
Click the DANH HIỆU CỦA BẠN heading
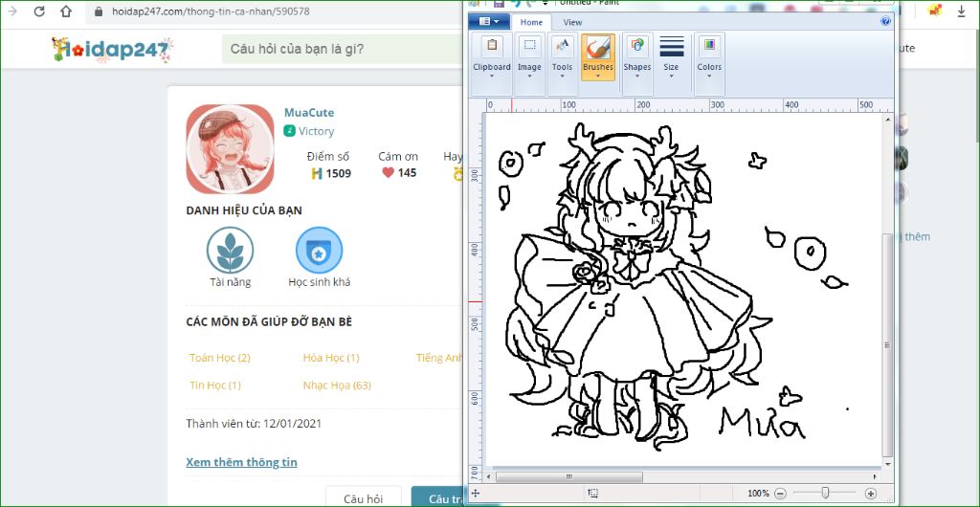pyautogui.click(x=244, y=210)
